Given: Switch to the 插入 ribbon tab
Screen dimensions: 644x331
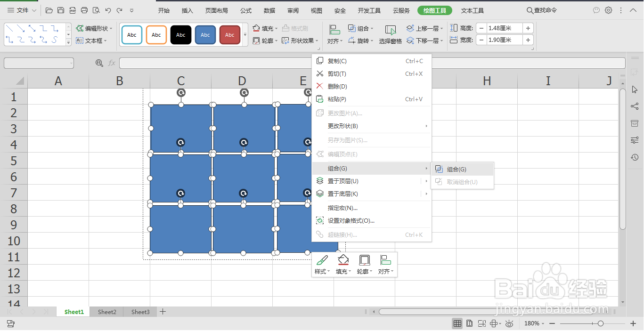Looking at the screenshot, I should pyautogui.click(x=187, y=10).
